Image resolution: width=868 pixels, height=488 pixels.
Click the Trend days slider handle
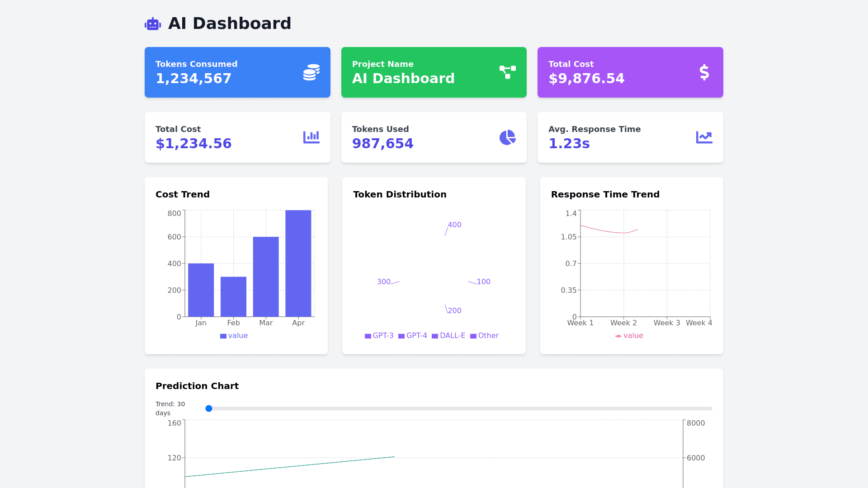[209, 408]
